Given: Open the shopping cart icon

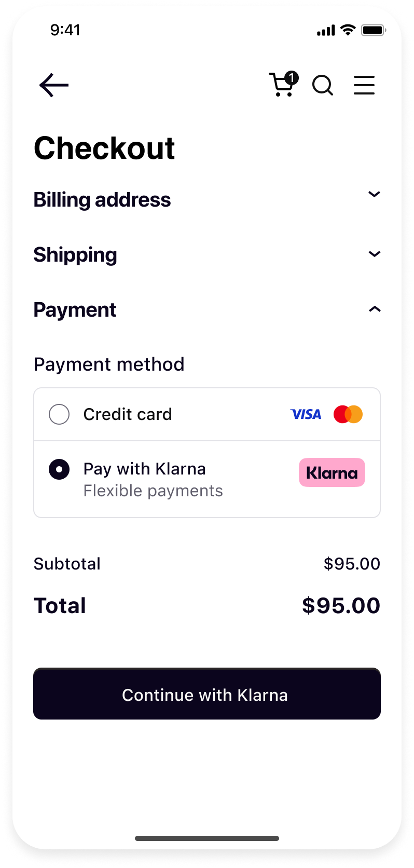Looking at the screenshot, I should click(281, 85).
